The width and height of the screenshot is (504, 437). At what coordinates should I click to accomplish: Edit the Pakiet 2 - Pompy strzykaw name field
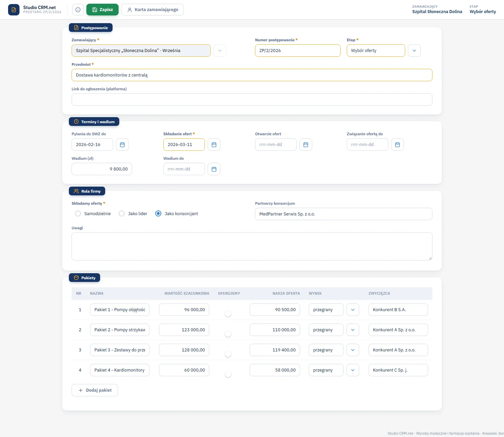click(120, 330)
